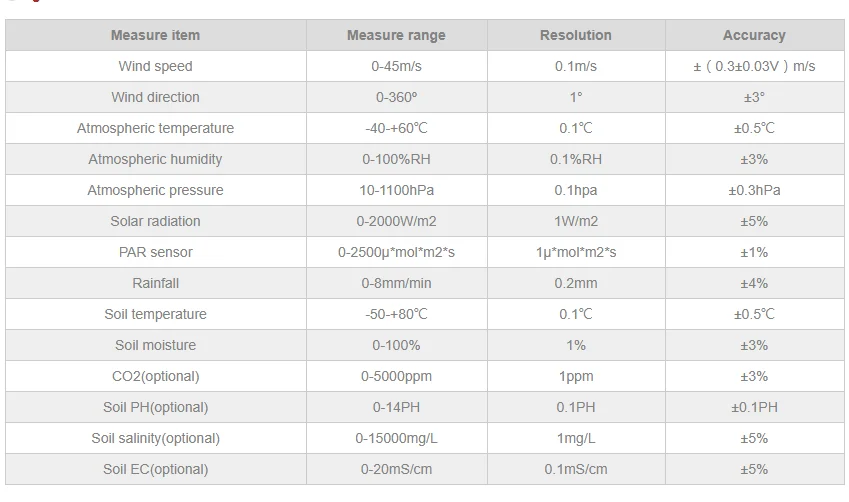
Task: Select the Wind speed row label
Action: (x=155, y=66)
